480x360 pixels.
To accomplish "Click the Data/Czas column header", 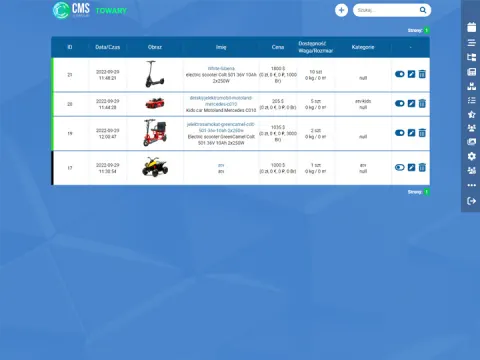I will [x=107, y=47].
